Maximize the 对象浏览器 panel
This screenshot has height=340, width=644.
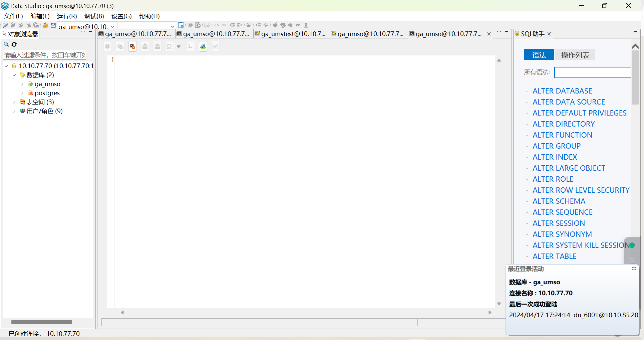point(90,32)
